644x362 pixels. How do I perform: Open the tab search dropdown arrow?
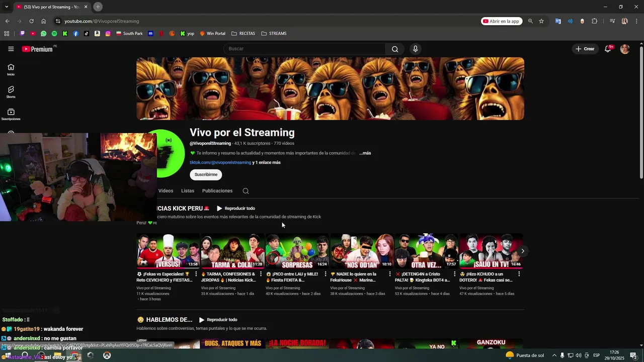[x=7, y=7]
